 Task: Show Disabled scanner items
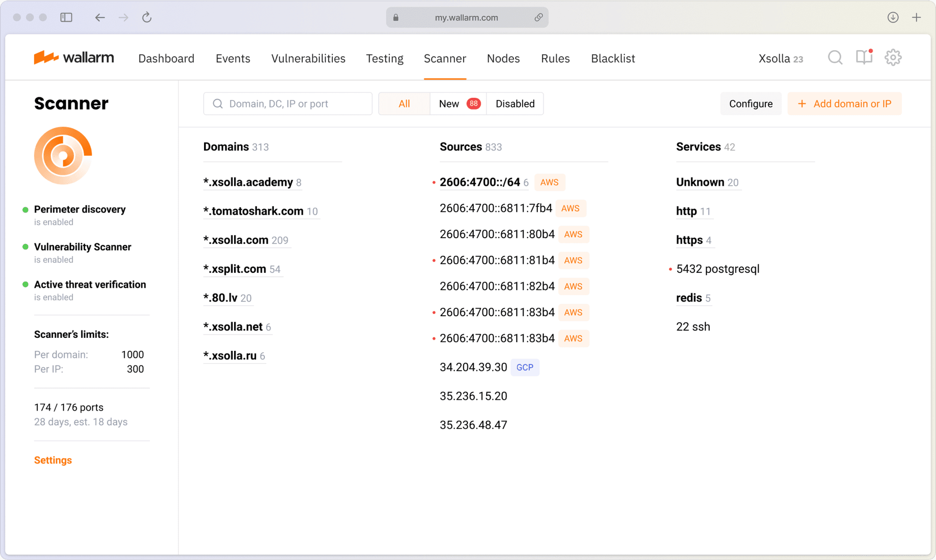point(515,103)
